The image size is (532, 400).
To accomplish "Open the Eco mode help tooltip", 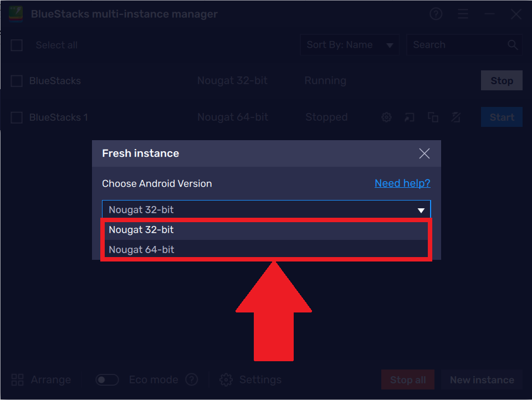I will point(191,380).
